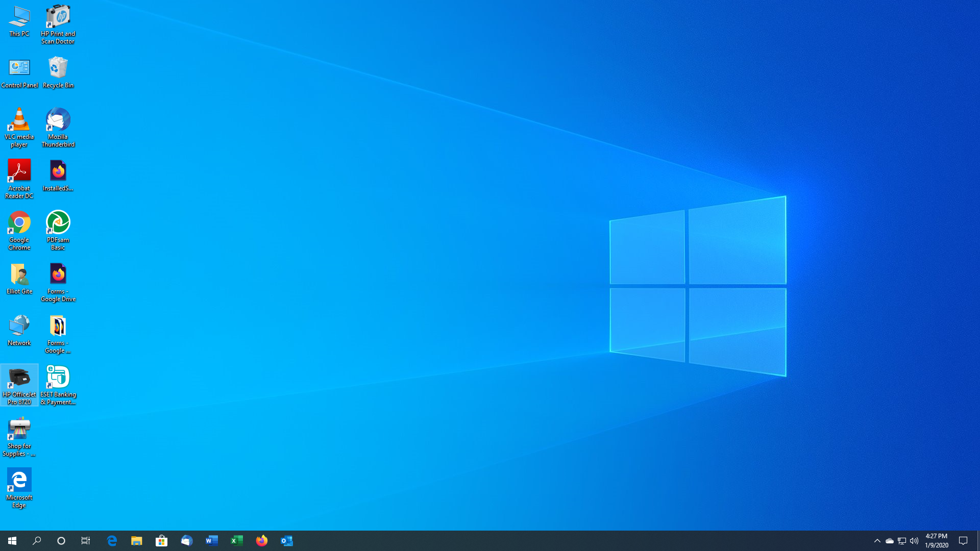Select the Control Panel desktop icon
This screenshot has width=980, height=551.
pos(19,69)
